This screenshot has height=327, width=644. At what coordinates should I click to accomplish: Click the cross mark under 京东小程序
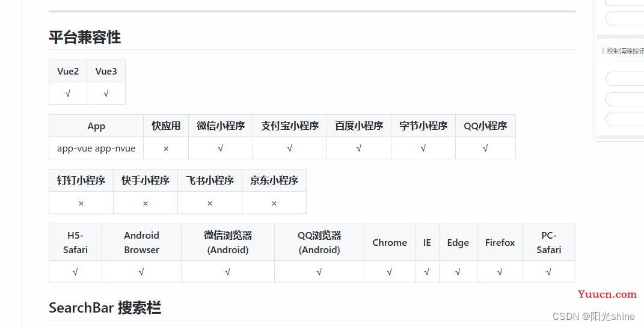click(274, 203)
